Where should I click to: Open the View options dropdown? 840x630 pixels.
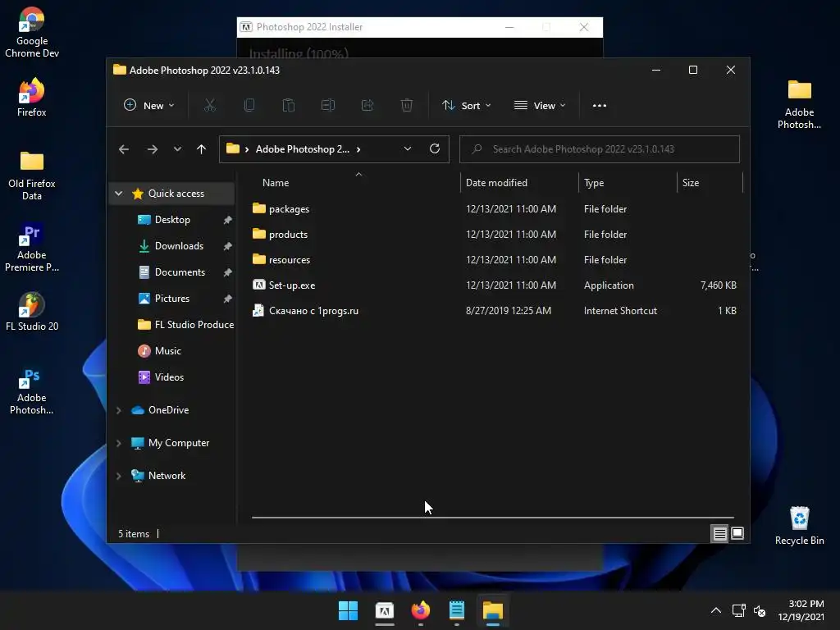click(540, 106)
